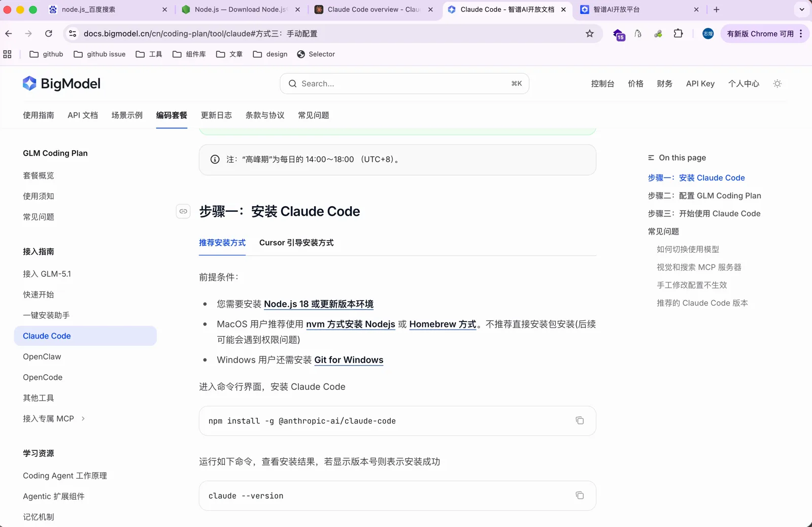The image size is (812, 527).
Task: Close the Node.js Download tab
Action: pyautogui.click(x=297, y=10)
